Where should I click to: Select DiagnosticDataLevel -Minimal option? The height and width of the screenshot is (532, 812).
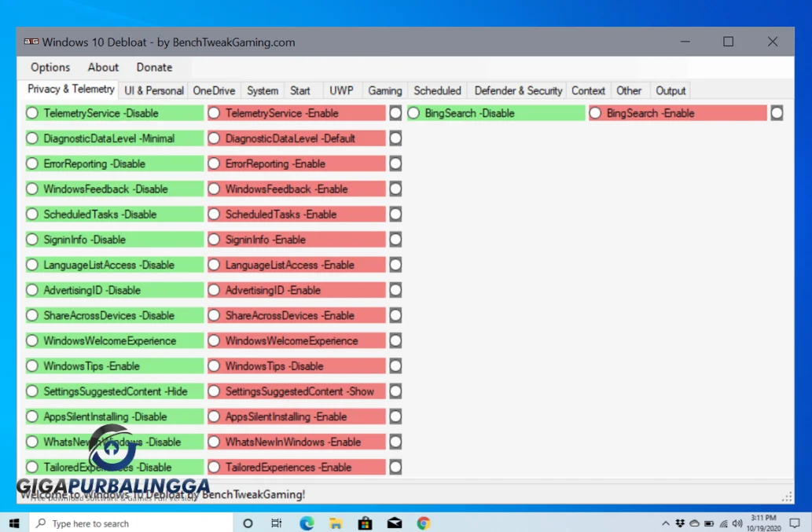coord(115,138)
